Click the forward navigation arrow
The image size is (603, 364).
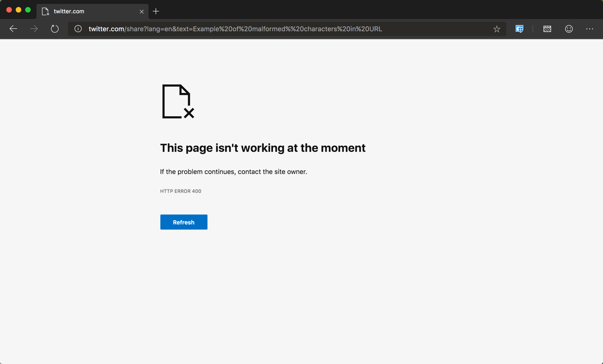(x=33, y=29)
